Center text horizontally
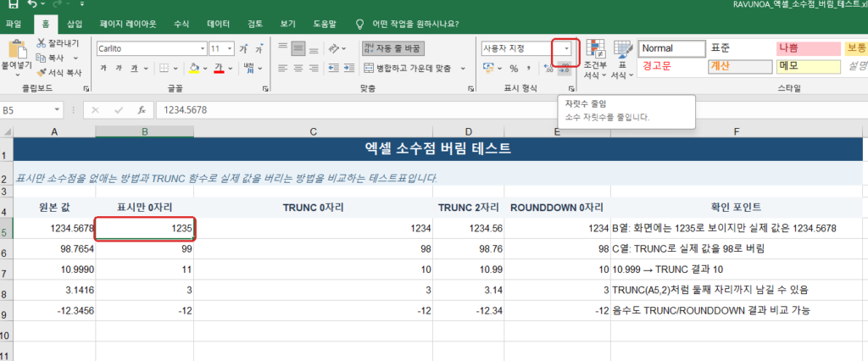The image size is (868, 361). [298, 68]
